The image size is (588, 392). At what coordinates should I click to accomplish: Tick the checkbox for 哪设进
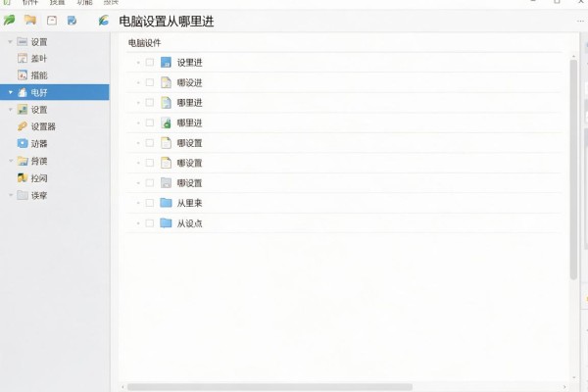(150, 82)
